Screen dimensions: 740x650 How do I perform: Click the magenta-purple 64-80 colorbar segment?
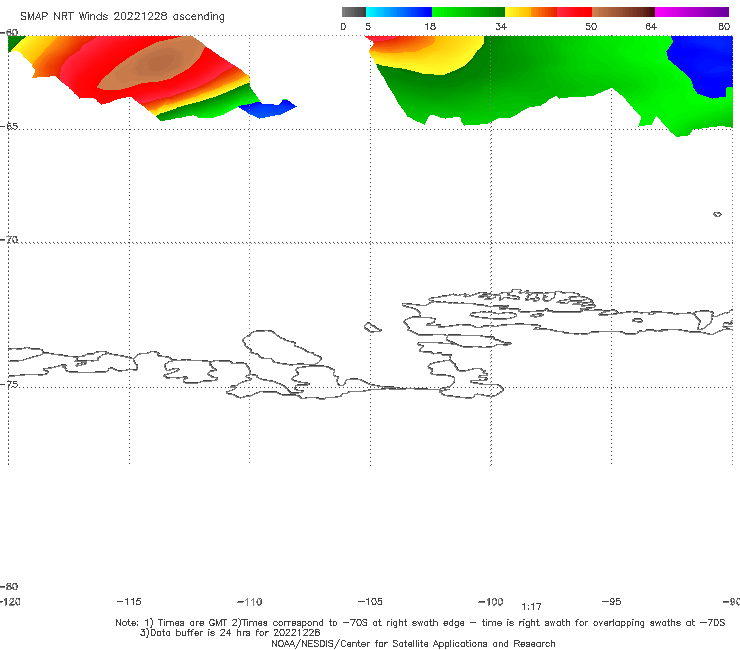692,12
